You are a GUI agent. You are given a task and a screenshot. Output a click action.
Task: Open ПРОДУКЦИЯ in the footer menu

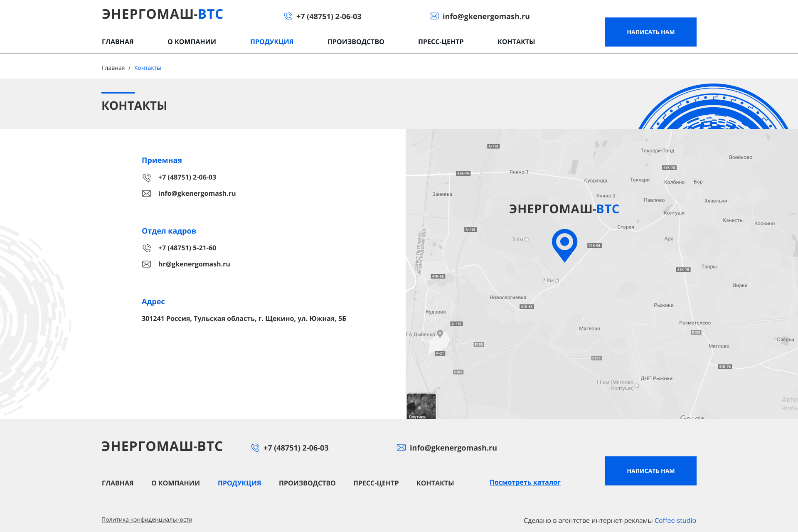[x=239, y=483]
